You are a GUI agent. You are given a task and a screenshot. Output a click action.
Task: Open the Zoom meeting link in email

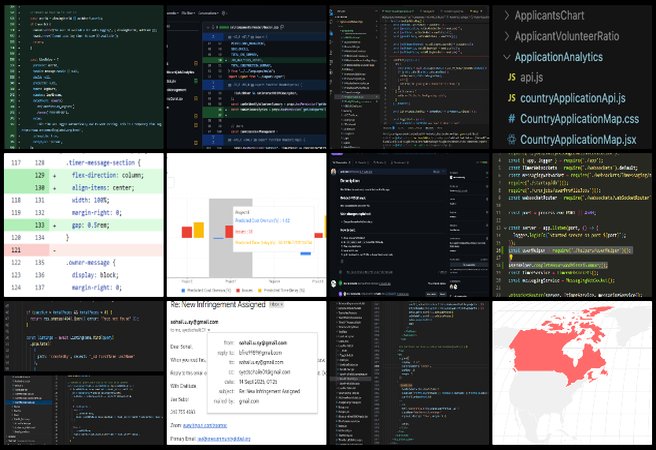(x=206, y=423)
